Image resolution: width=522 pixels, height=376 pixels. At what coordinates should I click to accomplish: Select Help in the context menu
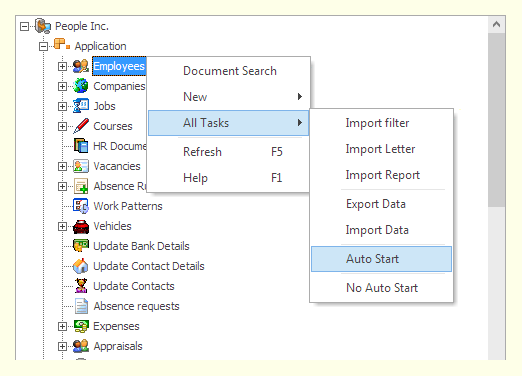(229, 178)
